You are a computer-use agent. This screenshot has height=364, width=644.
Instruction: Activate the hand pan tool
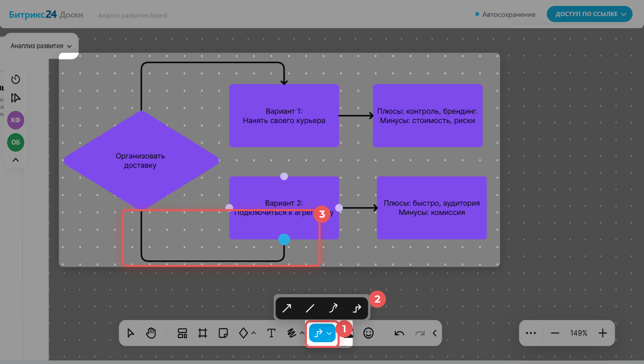(151, 333)
